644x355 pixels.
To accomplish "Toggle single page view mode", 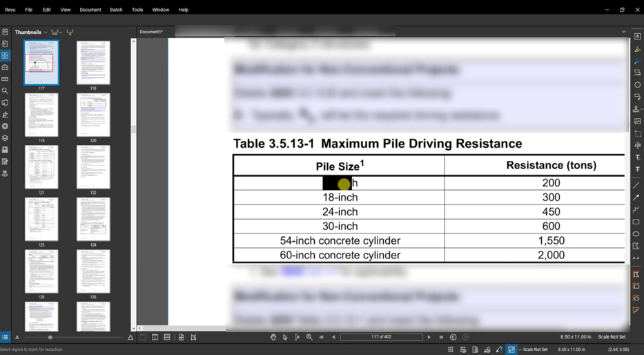I will 143,337.
